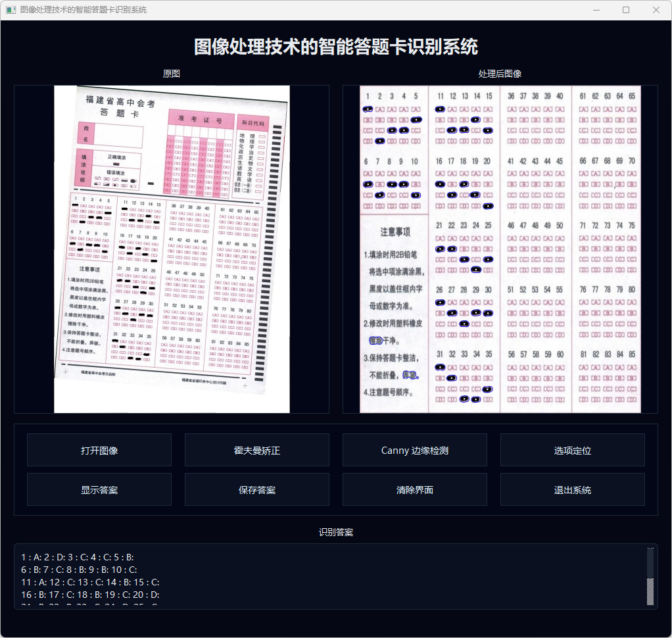Image resolution: width=672 pixels, height=638 pixels.
Task: Start Canny 边缘检测
Action: click(x=415, y=451)
